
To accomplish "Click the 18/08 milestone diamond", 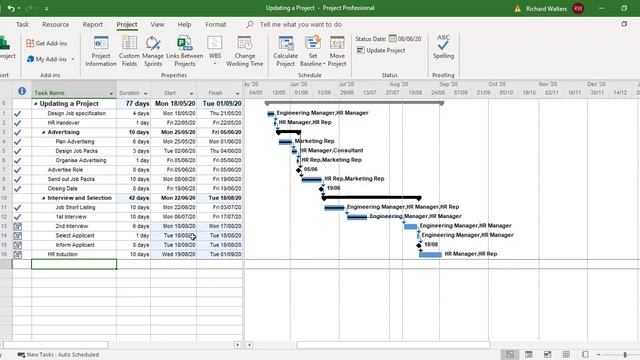I will click(419, 245).
